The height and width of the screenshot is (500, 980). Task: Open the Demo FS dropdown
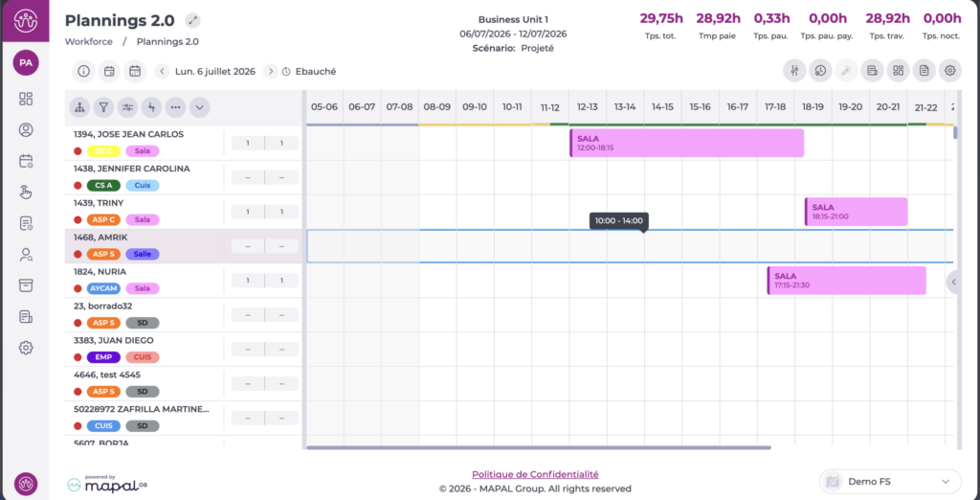(x=890, y=481)
